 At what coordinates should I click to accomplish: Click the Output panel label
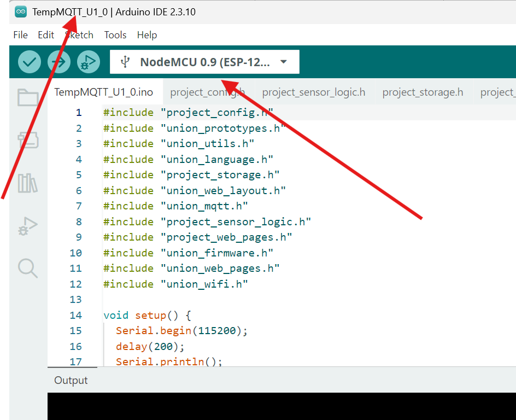(71, 380)
